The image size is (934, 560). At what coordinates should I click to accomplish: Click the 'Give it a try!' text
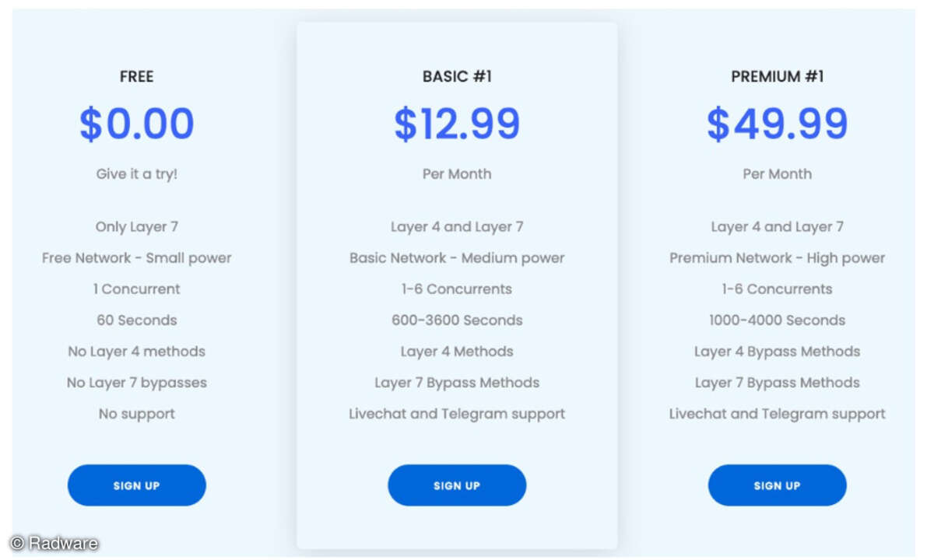(x=137, y=174)
